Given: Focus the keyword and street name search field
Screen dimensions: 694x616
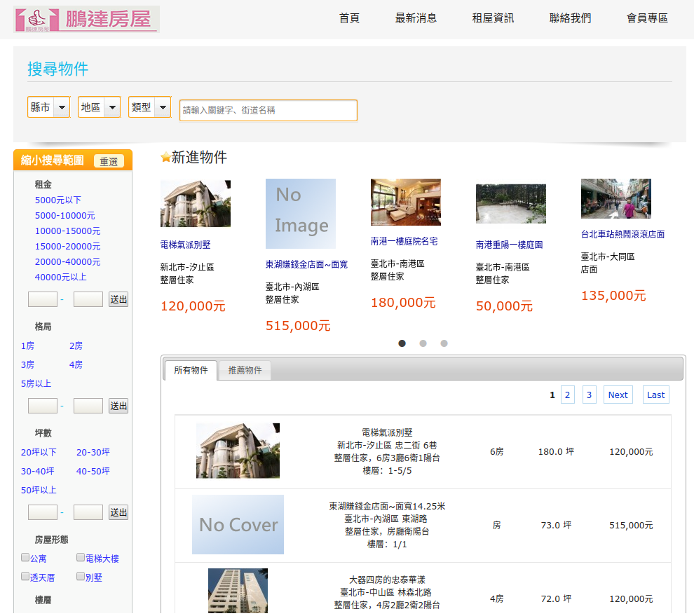Looking at the screenshot, I should 268,110.
